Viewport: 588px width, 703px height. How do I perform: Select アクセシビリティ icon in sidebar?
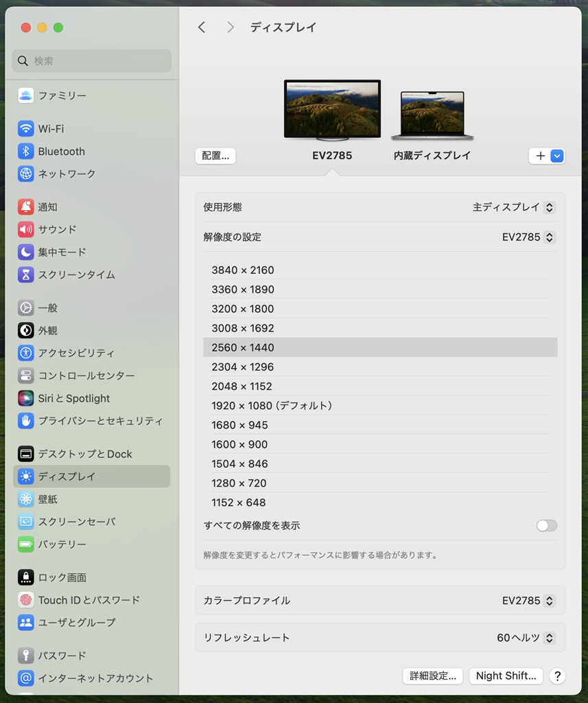coord(26,353)
